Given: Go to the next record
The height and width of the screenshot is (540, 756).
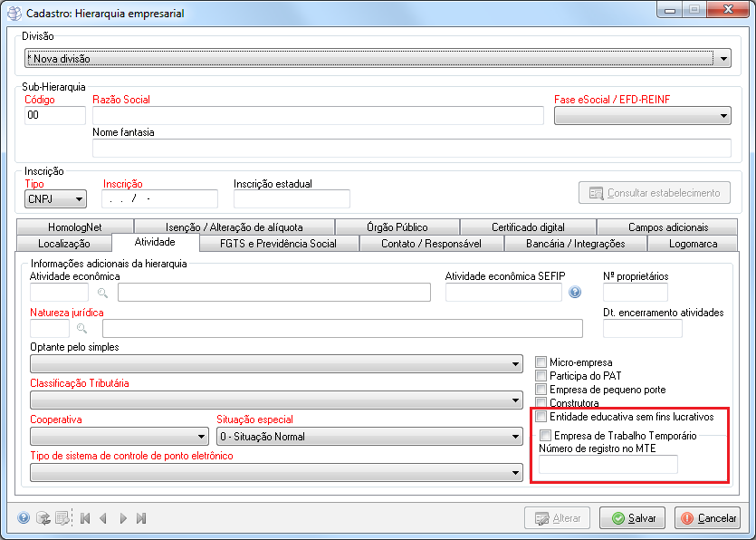Looking at the screenshot, I should tap(123, 518).
